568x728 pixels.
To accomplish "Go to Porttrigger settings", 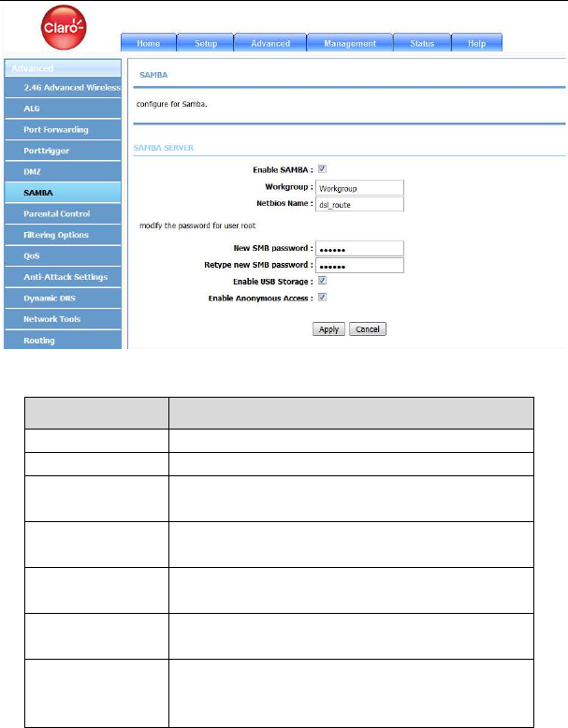I will [x=63, y=151].
